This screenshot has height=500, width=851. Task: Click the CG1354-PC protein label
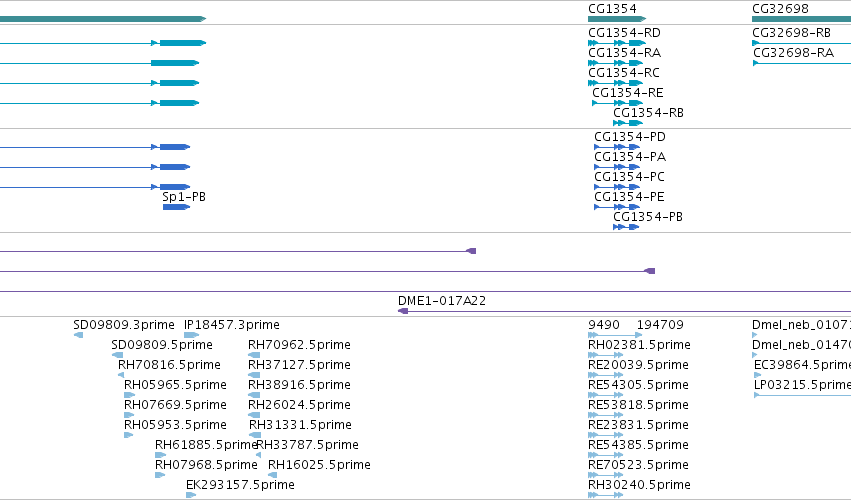coord(629,177)
